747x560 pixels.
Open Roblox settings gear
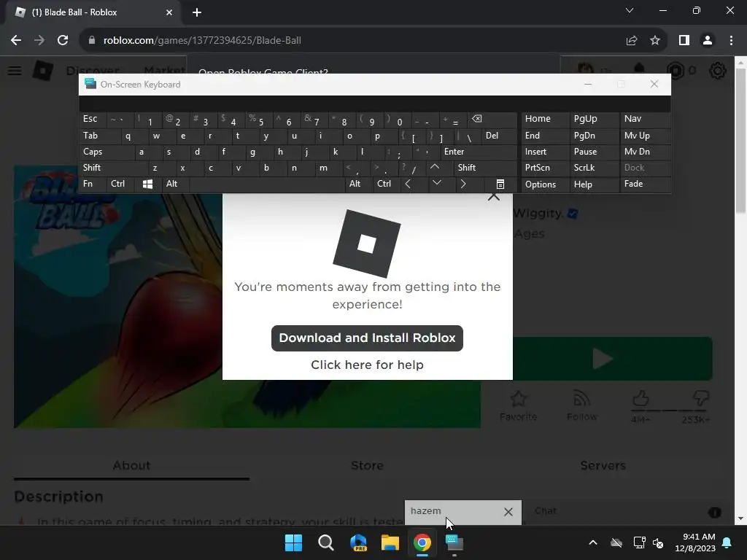(718, 71)
